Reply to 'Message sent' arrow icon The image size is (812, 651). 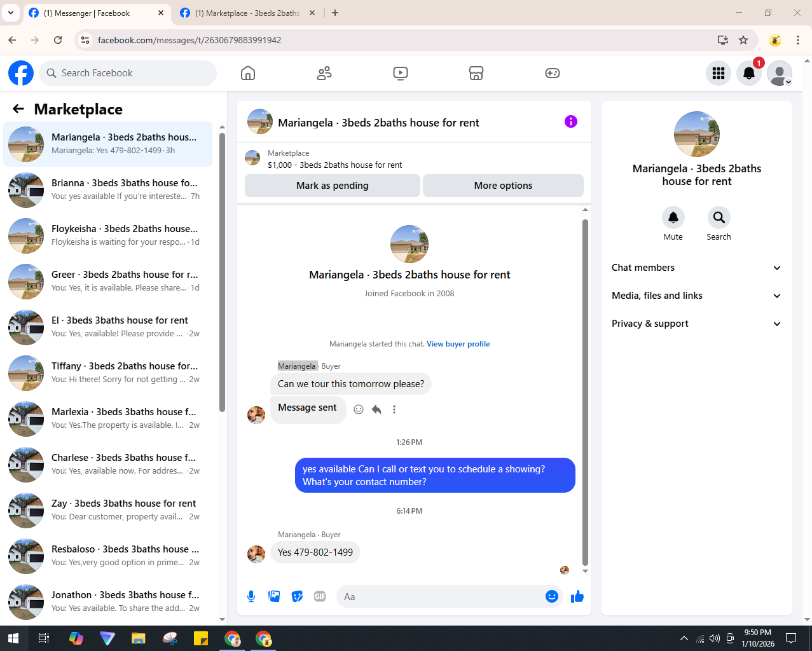pos(376,409)
